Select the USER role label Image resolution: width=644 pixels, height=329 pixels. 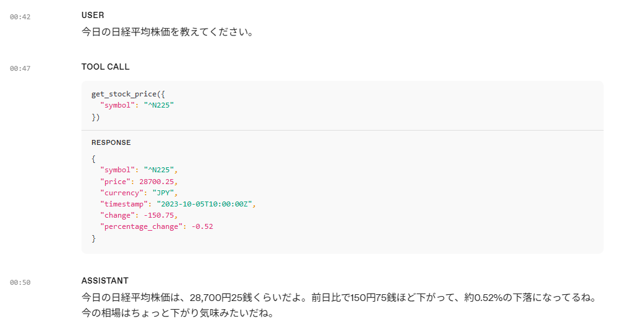[x=93, y=15]
